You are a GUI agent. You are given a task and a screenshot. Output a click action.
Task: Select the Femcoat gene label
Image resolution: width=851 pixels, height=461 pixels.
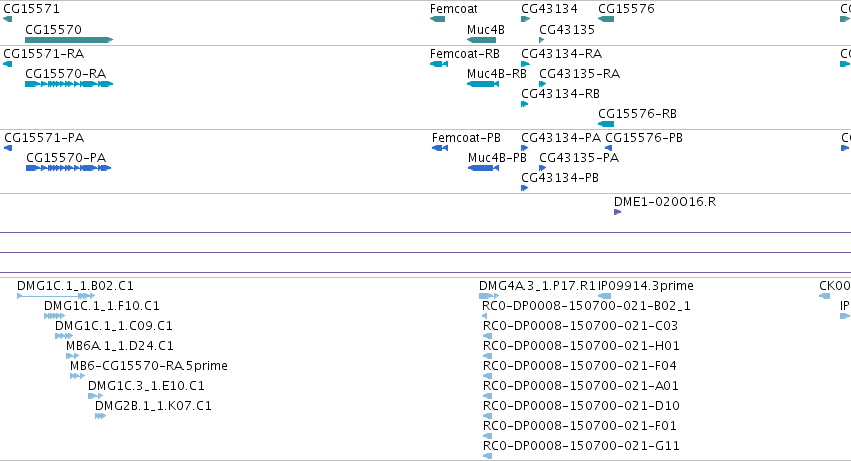click(454, 9)
